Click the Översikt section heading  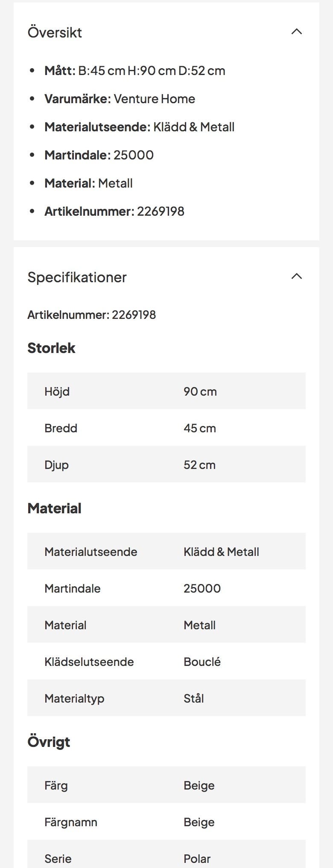[x=55, y=33]
